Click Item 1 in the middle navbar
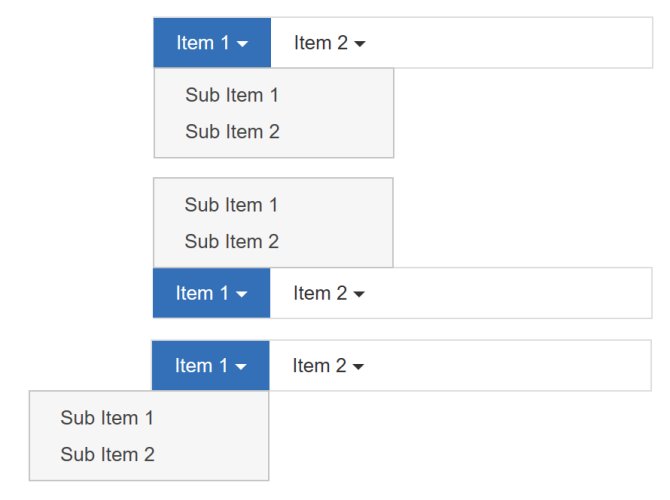 [x=211, y=293]
